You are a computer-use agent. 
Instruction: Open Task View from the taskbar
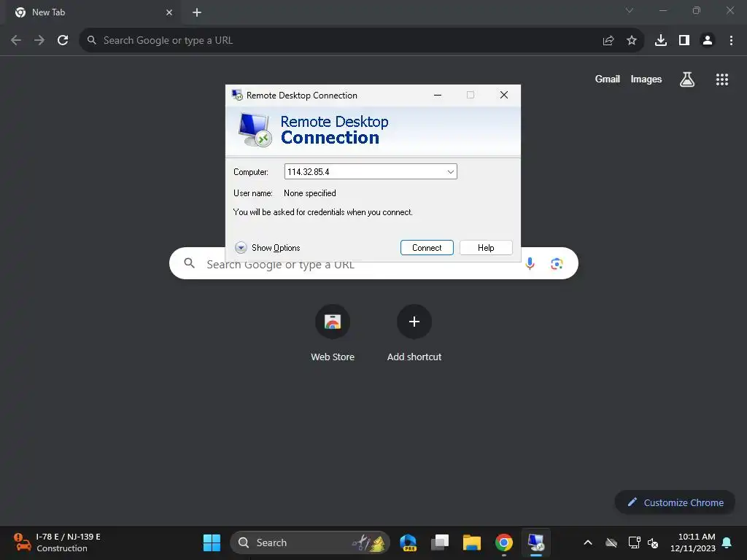click(440, 542)
